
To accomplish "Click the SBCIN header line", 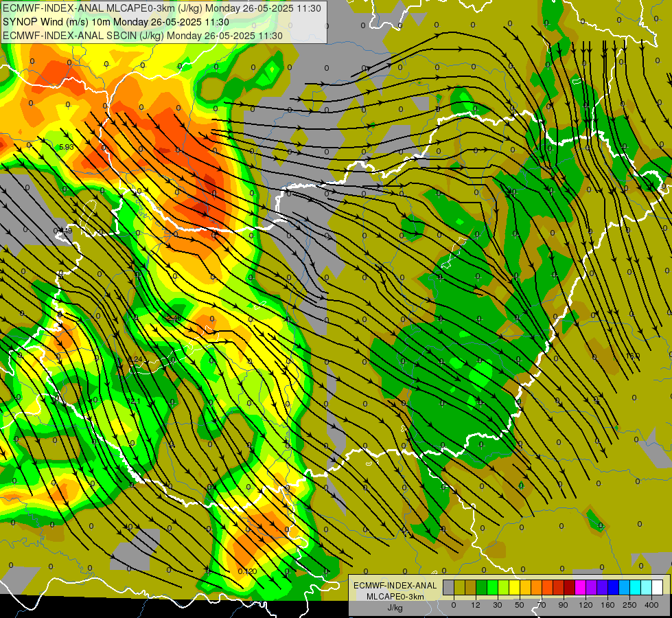I will [x=143, y=36].
